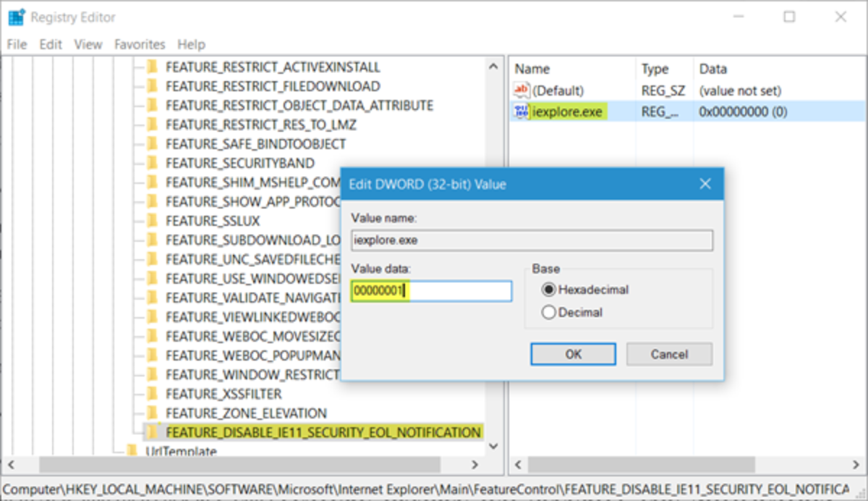Select the FEATURE_ZONE_ELEVATION key label
This screenshot has height=501, width=868.
pyautogui.click(x=246, y=413)
